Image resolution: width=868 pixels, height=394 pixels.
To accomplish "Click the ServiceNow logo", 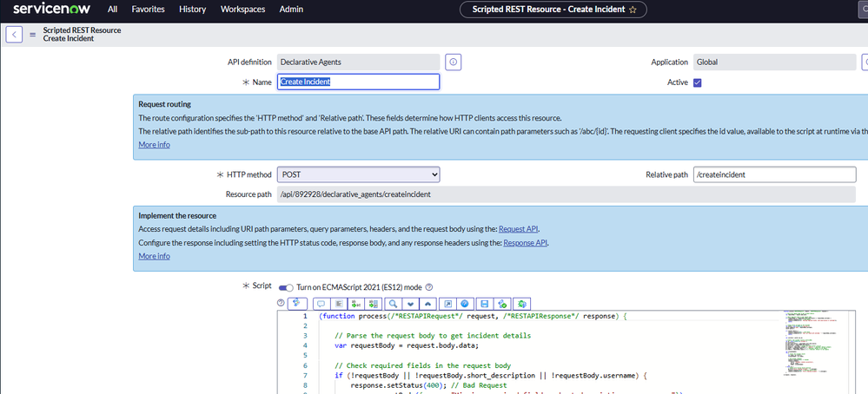I will (53, 10).
